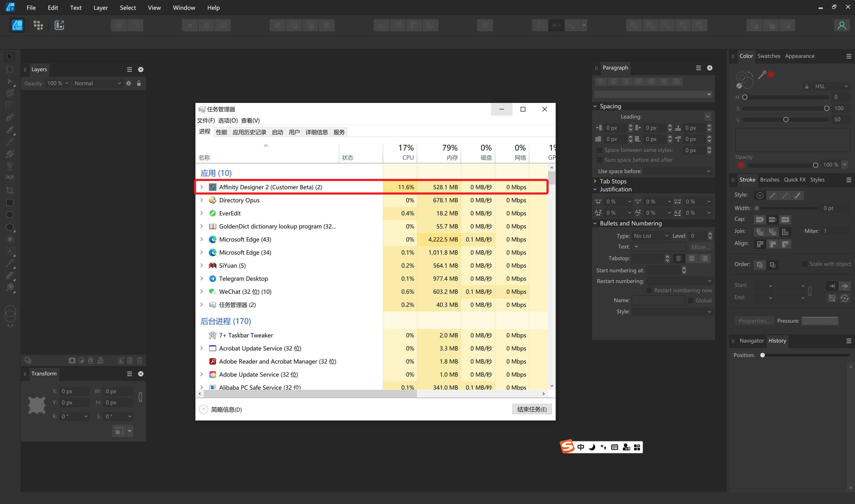This screenshot has height=504, width=855.
Task: Open account profile icon in toolbar
Action: [x=841, y=25]
